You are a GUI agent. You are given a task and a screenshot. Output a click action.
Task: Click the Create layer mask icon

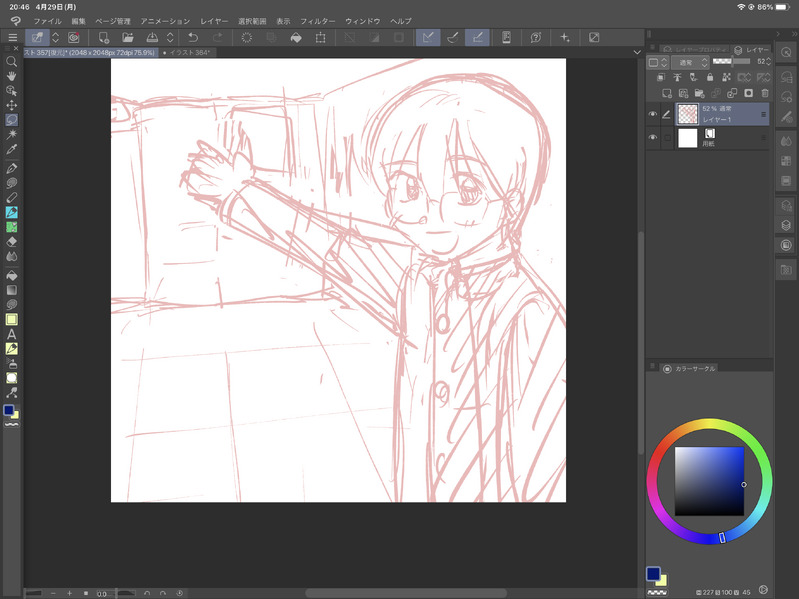(x=748, y=93)
